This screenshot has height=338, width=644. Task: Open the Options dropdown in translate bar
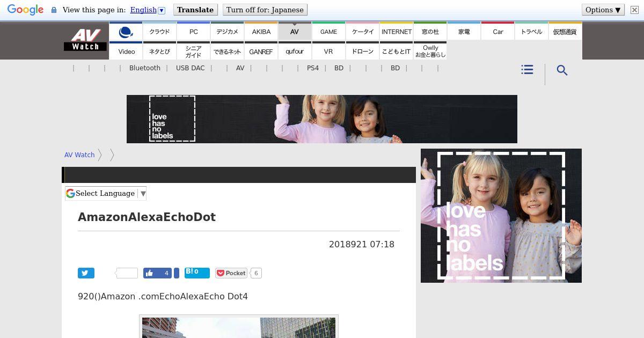point(603,10)
